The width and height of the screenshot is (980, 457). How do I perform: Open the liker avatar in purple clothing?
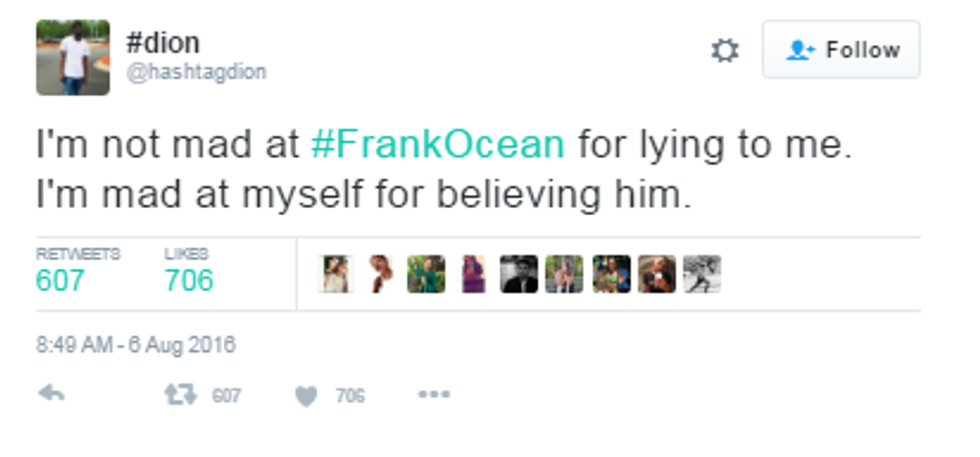coord(472,274)
